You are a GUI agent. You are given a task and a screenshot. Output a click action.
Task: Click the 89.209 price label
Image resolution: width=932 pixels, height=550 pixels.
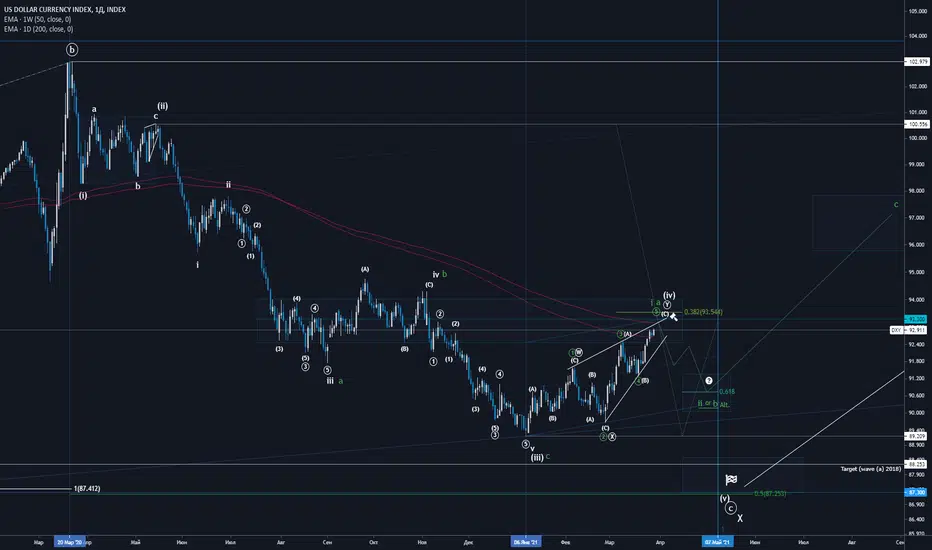coord(916,436)
